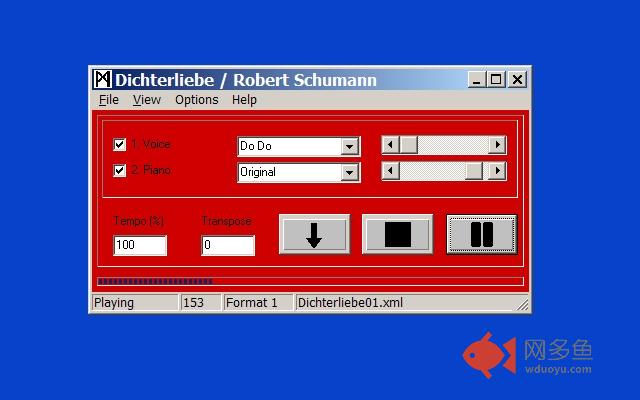Uncheck the 1. Voice checkbox
The height and width of the screenshot is (400, 640).
click(119, 144)
